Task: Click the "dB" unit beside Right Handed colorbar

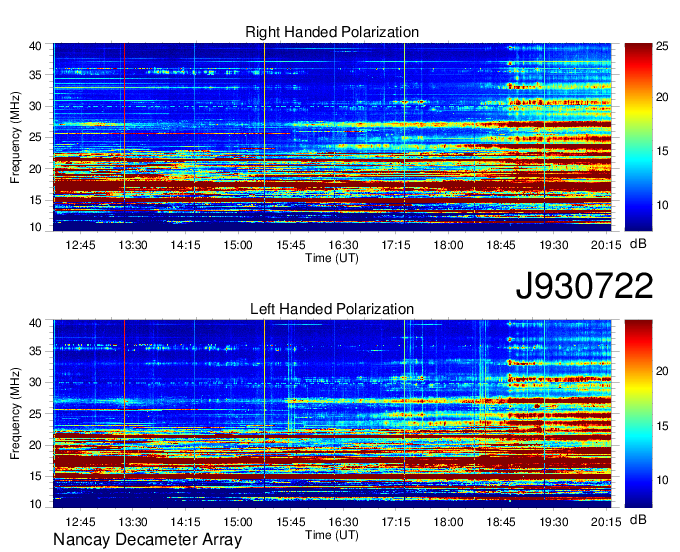Action: (x=638, y=244)
